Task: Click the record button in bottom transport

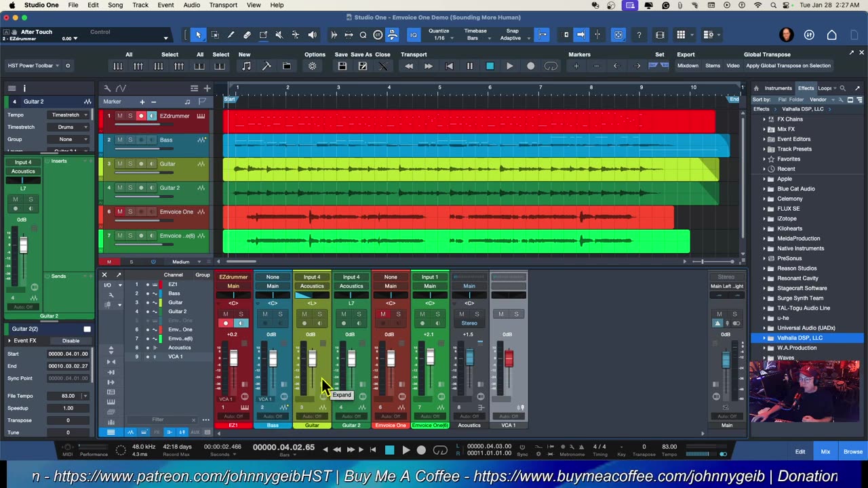Action: tap(421, 450)
